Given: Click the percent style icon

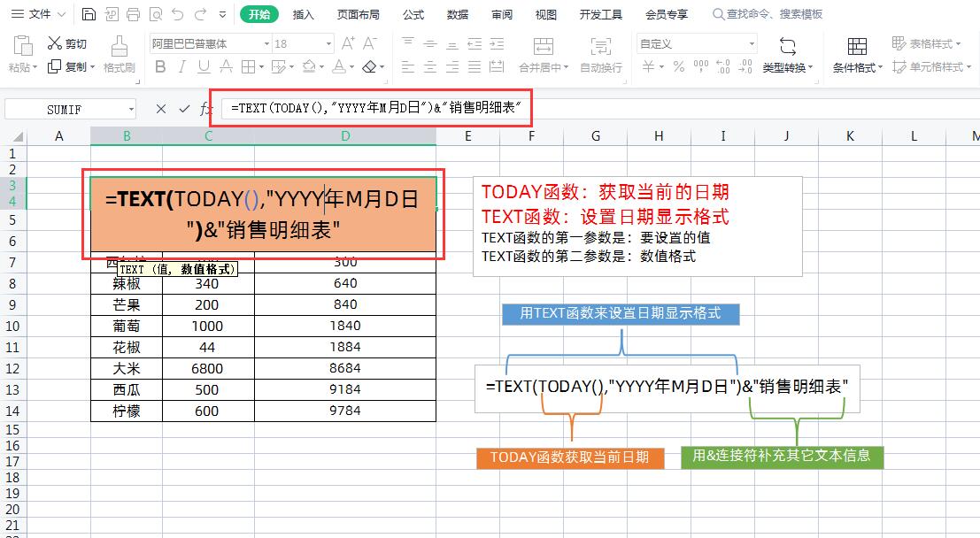Looking at the screenshot, I should tap(679, 67).
